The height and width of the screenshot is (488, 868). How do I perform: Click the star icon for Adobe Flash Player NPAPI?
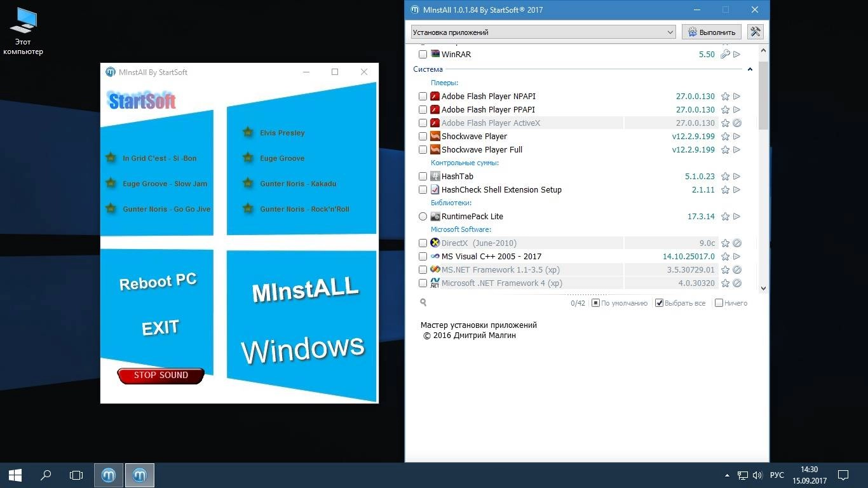725,97
